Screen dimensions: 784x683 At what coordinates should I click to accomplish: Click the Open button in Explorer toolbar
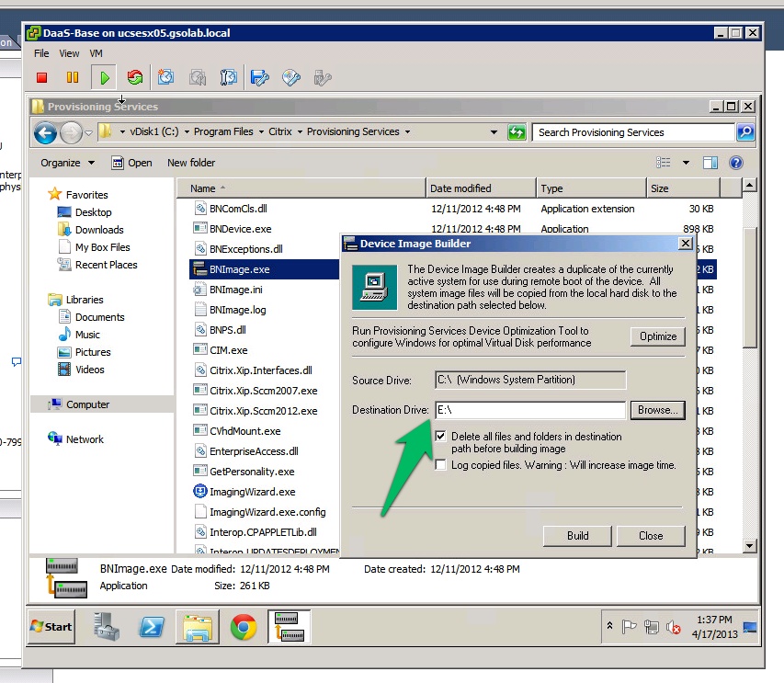click(x=132, y=163)
